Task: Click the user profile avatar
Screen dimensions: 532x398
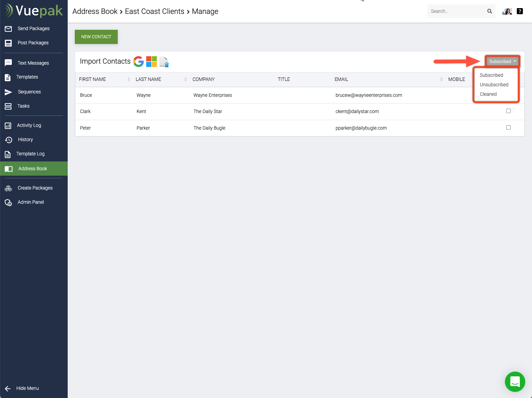Action: click(507, 11)
